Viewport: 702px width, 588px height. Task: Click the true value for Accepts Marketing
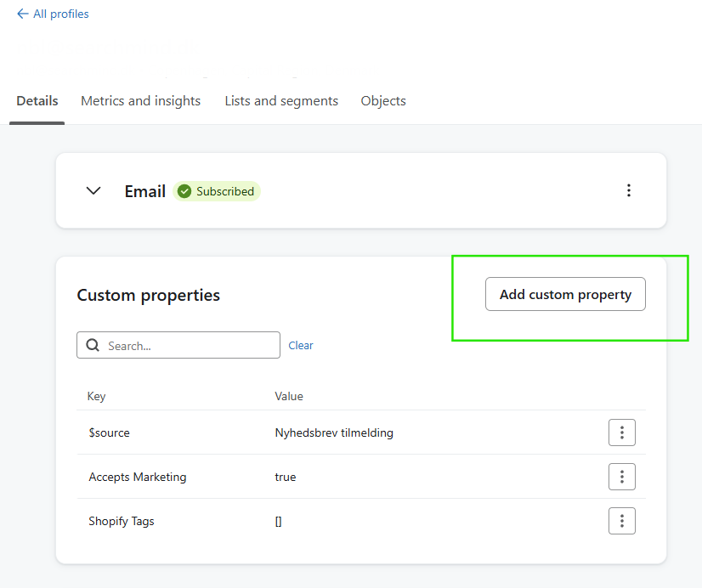[x=286, y=478]
